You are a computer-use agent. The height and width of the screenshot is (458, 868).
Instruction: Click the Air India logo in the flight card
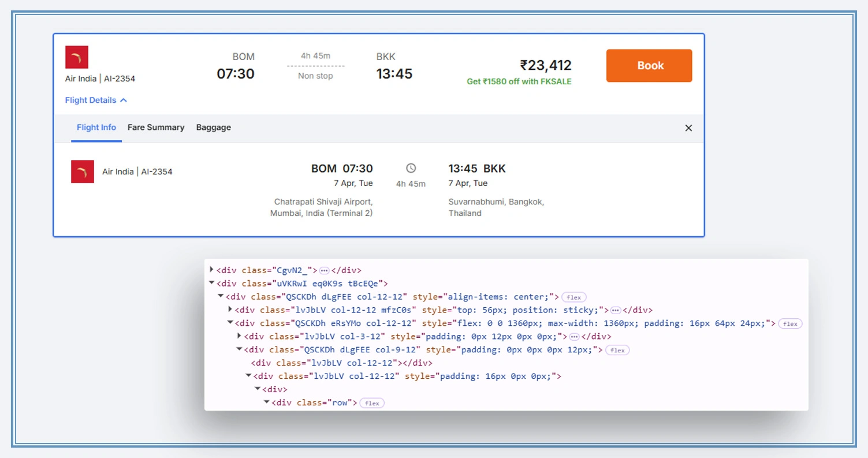tap(77, 57)
